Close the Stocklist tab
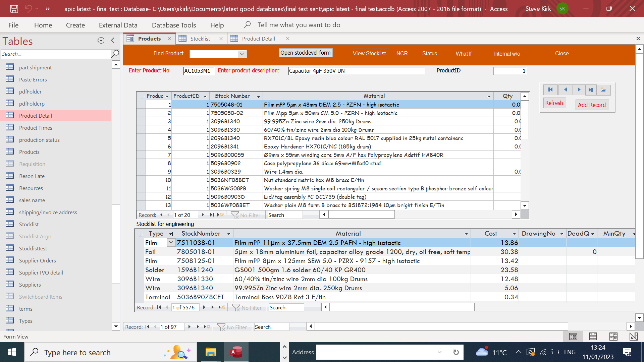The height and width of the screenshot is (362, 644). click(x=221, y=39)
